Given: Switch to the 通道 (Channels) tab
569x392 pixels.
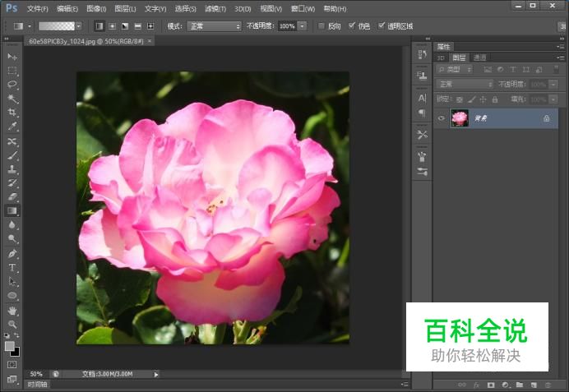Looking at the screenshot, I should pos(479,58).
